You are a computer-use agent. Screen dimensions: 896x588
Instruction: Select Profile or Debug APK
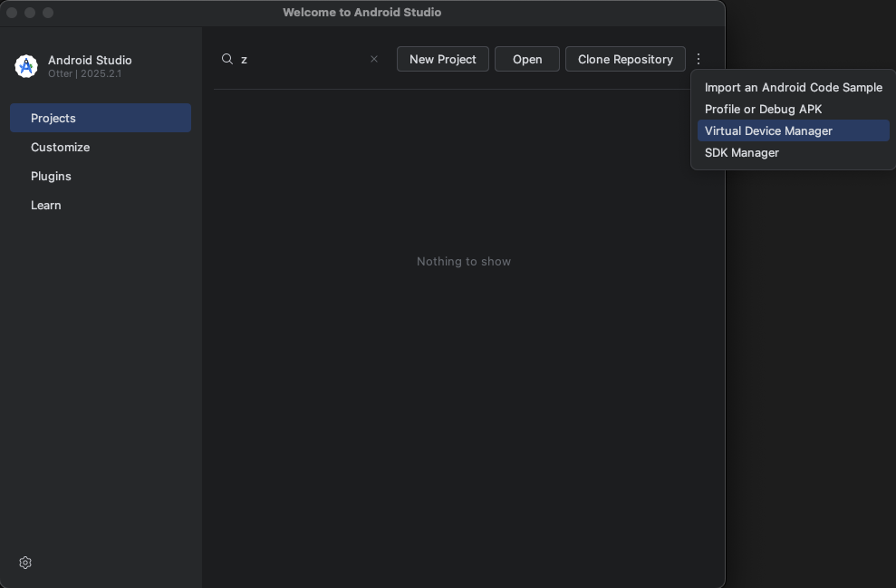[x=793, y=109]
